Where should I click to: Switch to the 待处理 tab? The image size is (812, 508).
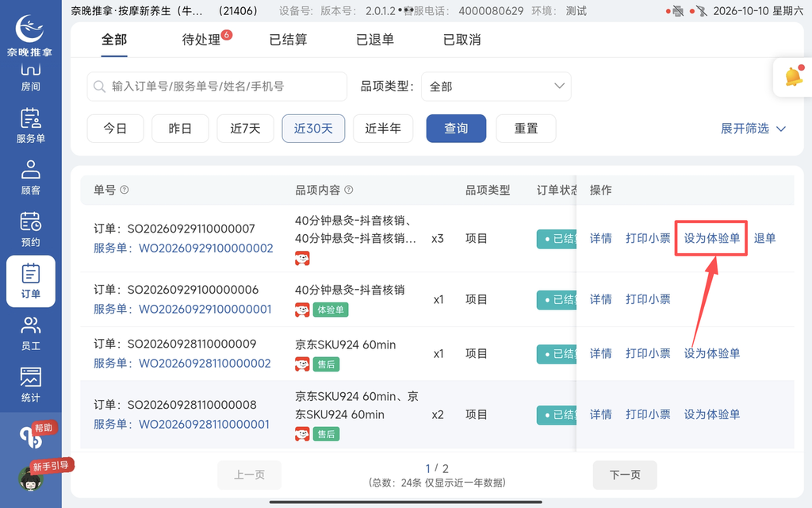pyautogui.click(x=201, y=40)
